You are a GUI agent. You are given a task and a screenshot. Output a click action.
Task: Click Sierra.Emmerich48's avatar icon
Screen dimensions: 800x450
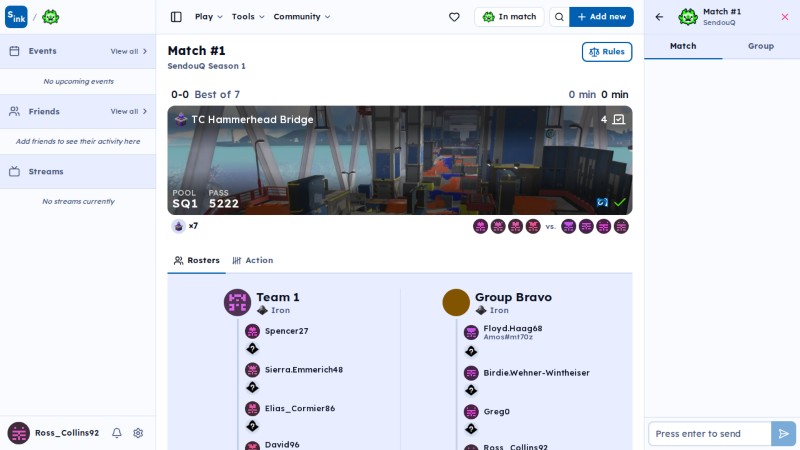click(x=252, y=370)
